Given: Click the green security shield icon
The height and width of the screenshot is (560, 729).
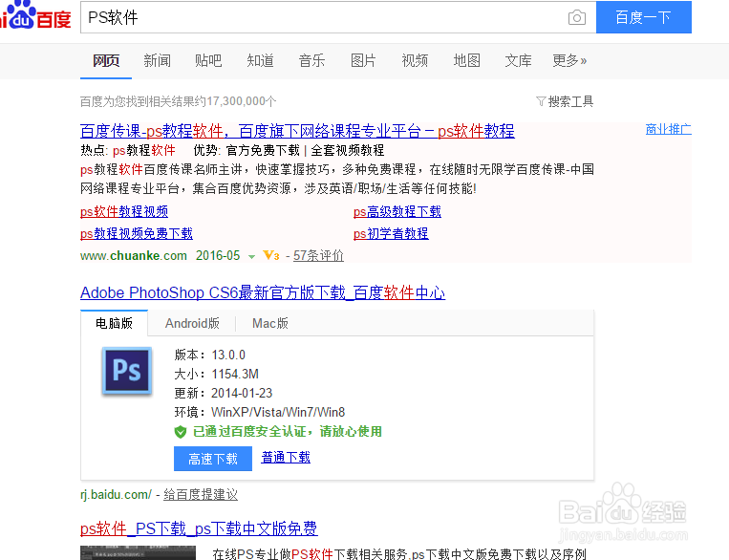Looking at the screenshot, I should [181, 432].
